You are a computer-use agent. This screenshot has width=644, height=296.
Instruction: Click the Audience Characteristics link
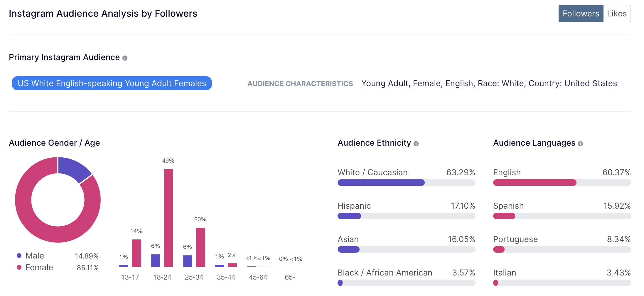[489, 84]
